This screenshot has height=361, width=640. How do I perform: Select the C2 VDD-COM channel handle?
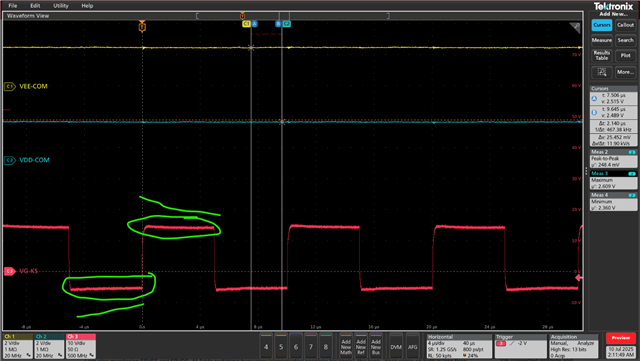pyautogui.click(x=9, y=160)
